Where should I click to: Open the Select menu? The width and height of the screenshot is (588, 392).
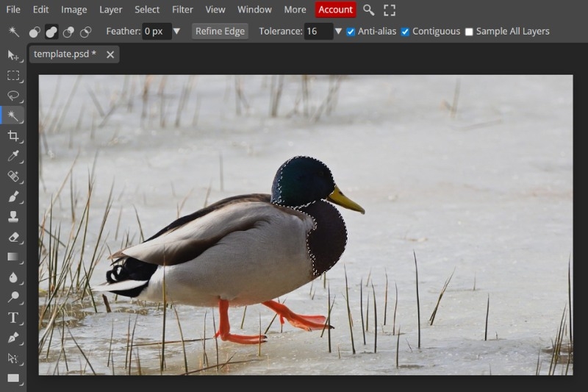pyautogui.click(x=147, y=10)
